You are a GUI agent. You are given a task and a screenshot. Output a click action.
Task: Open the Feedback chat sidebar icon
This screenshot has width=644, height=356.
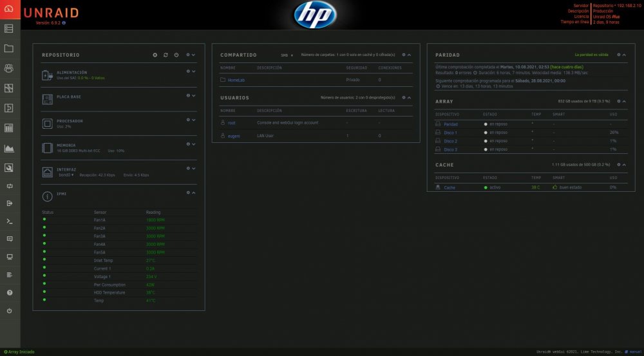tap(10, 239)
